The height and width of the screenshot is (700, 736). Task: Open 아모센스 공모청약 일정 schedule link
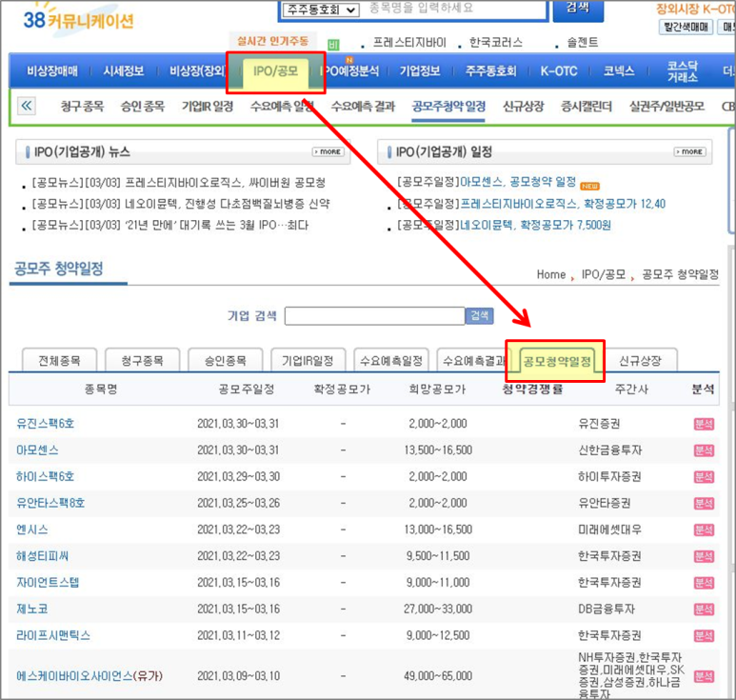(518, 182)
